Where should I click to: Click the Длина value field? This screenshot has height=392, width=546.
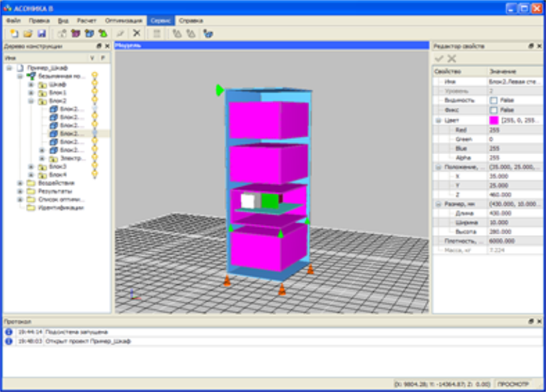tap(513, 213)
